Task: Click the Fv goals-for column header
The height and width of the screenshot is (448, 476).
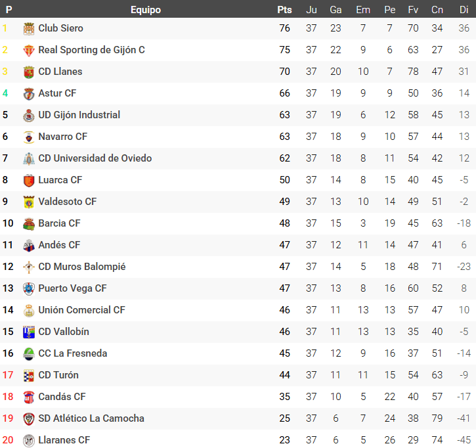Action: (413, 10)
